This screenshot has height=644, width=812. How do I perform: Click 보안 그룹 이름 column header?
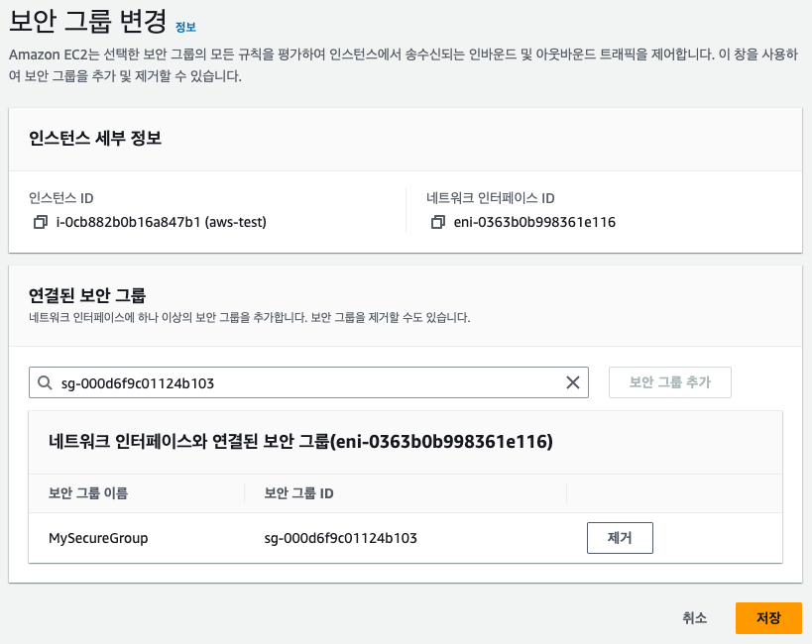coord(88,492)
